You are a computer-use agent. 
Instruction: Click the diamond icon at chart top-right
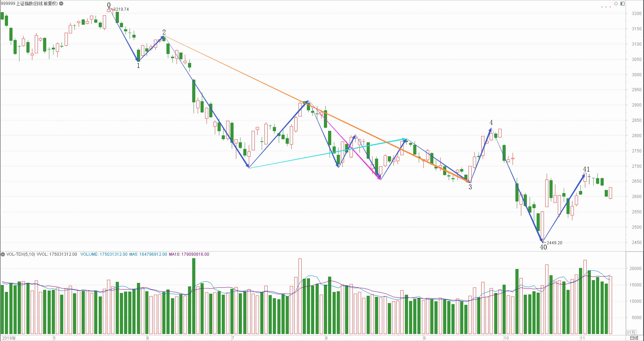point(616,3)
